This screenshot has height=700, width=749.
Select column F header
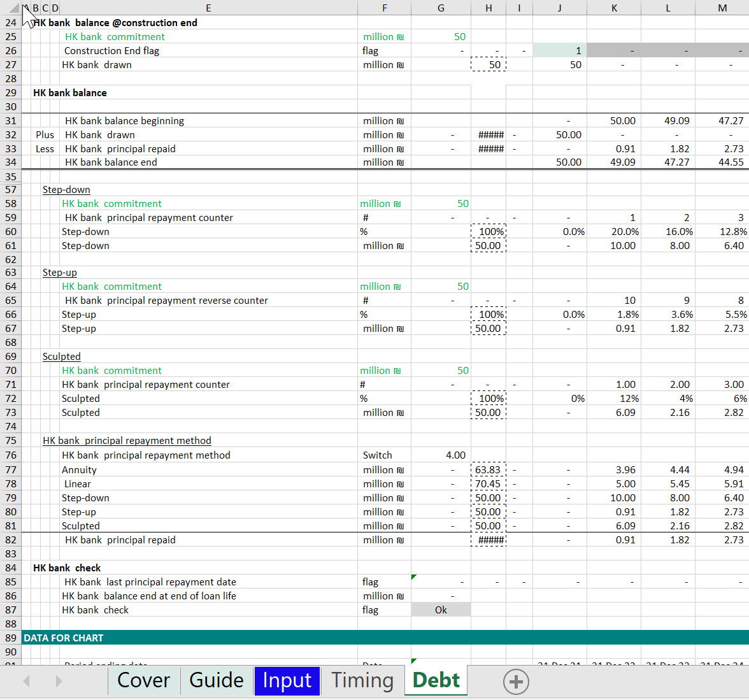pyautogui.click(x=385, y=8)
